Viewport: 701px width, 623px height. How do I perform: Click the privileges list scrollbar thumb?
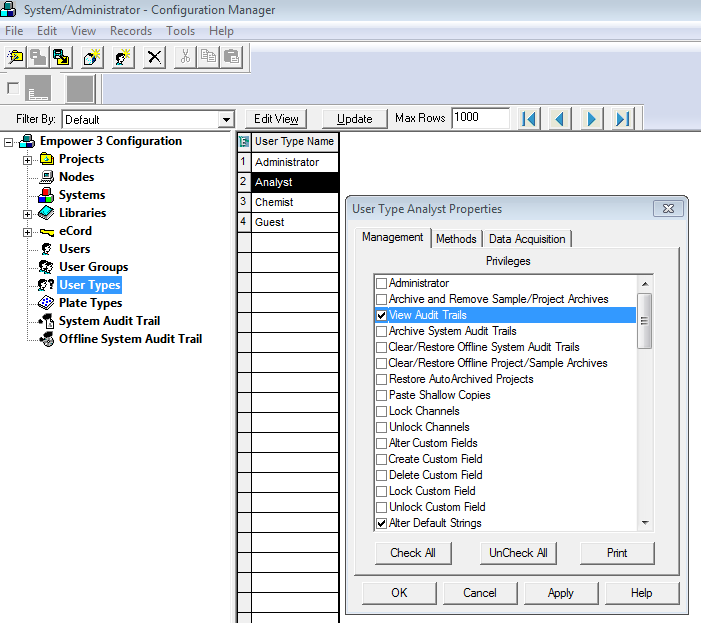coord(645,320)
